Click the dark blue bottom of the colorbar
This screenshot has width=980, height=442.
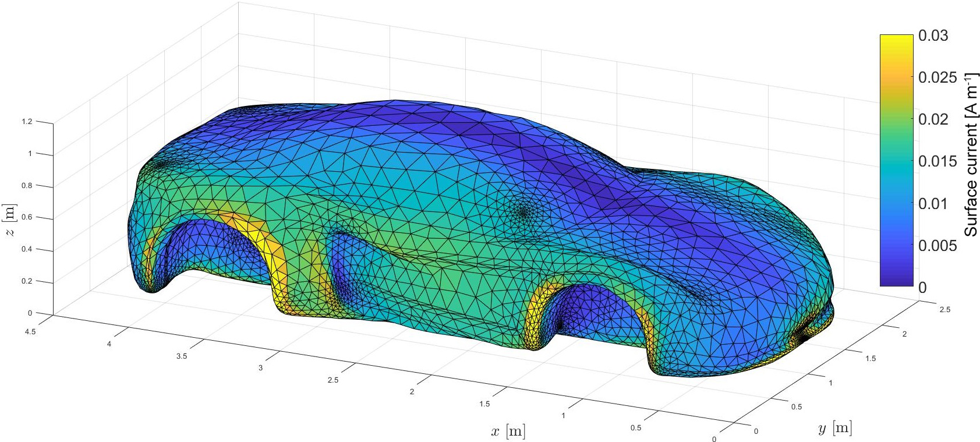896,281
